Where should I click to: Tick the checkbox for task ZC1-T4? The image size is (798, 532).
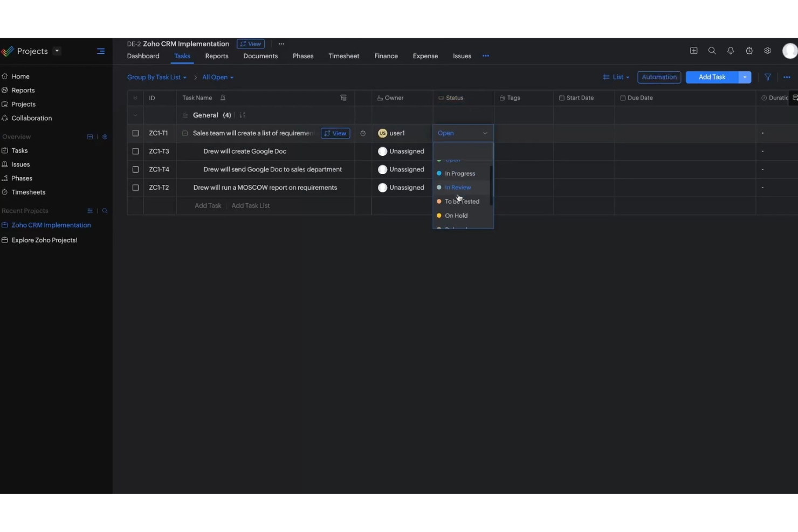(135, 169)
